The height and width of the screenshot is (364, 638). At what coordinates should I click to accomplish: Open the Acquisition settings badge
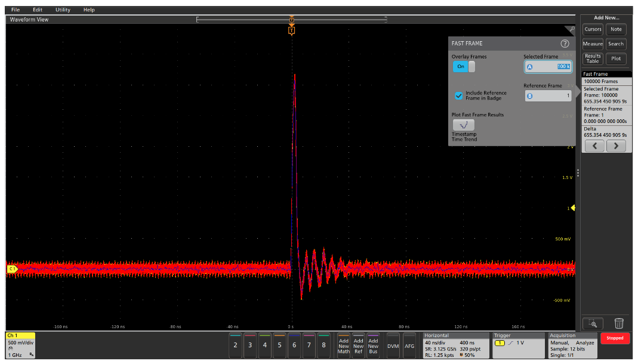tap(572, 346)
